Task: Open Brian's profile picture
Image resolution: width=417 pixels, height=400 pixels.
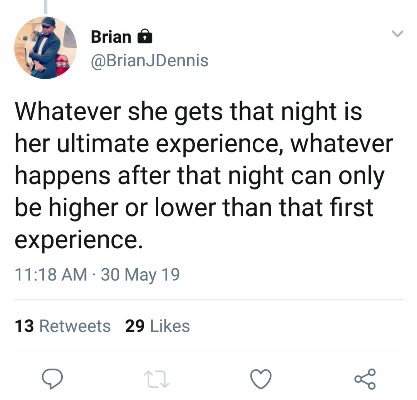Action: pos(45,48)
